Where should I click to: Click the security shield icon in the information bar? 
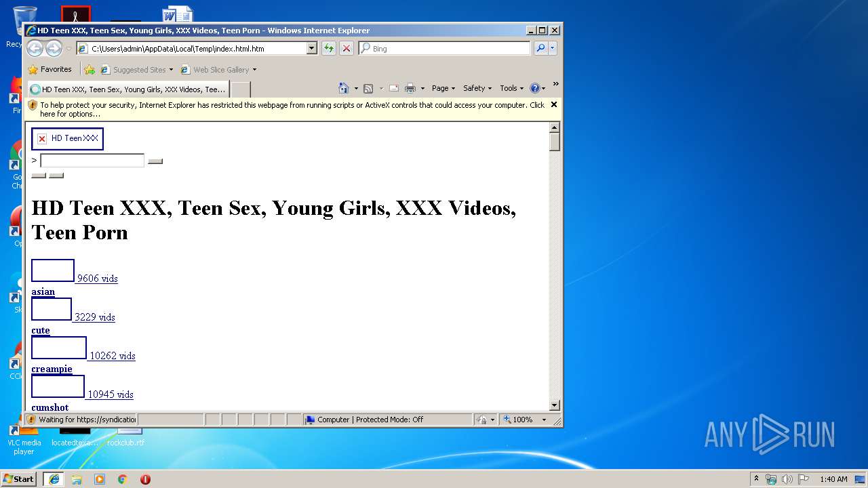pyautogui.click(x=33, y=105)
